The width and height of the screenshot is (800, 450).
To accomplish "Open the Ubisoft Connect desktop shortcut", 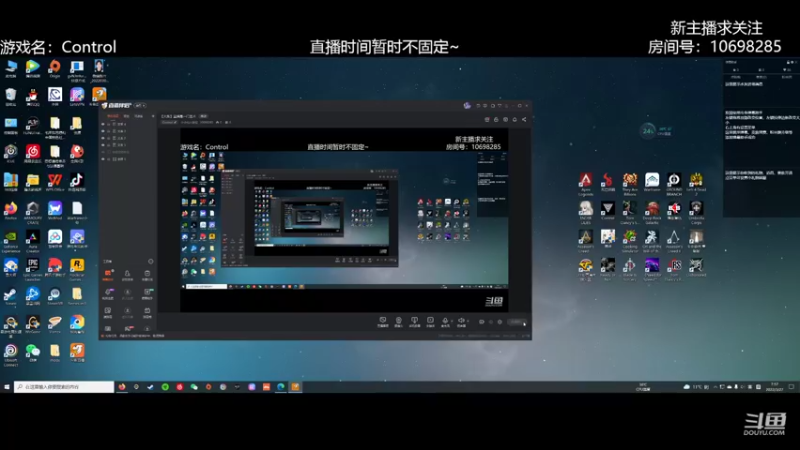I will click(11, 355).
